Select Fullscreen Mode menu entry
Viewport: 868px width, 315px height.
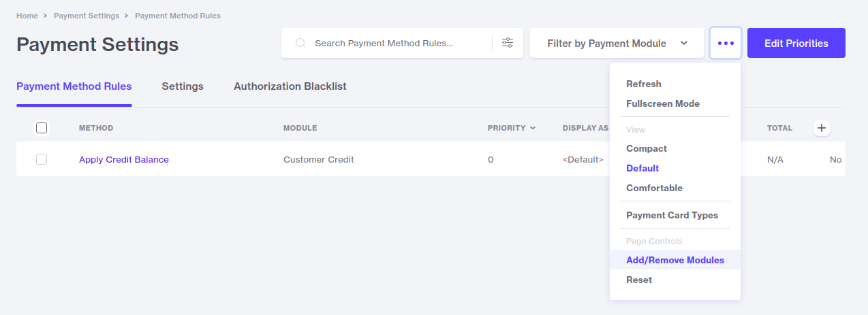point(663,103)
